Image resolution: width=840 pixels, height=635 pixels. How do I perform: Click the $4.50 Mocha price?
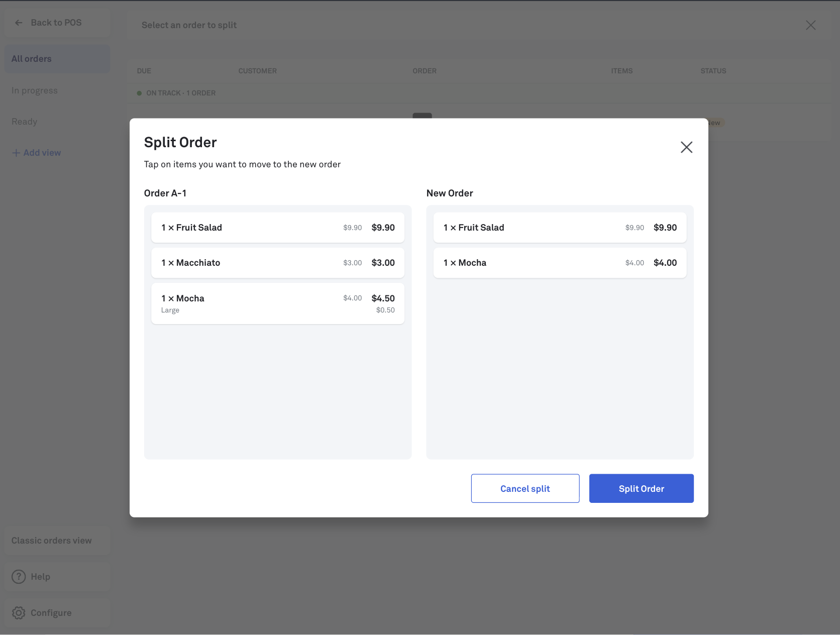click(x=383, y=298)
